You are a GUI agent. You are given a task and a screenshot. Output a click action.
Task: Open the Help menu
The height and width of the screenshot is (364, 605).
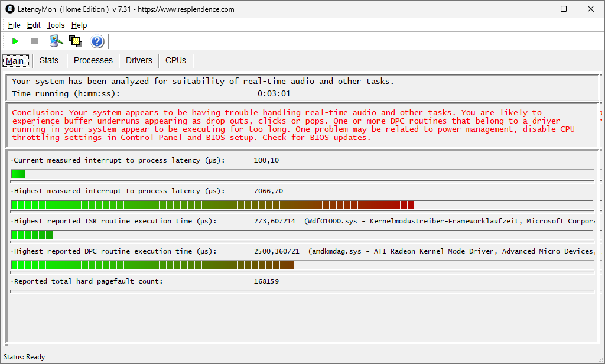(79, 25)
